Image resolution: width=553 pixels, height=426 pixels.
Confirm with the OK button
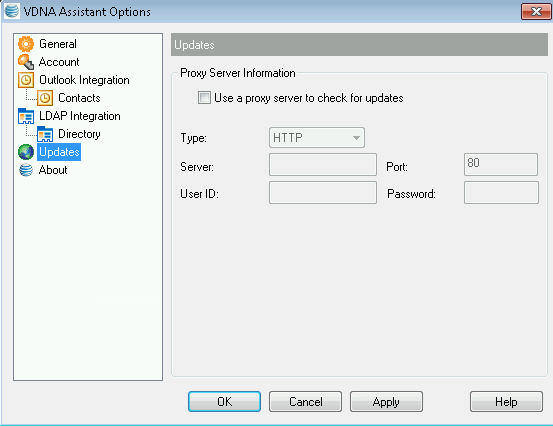coord(224,401)
